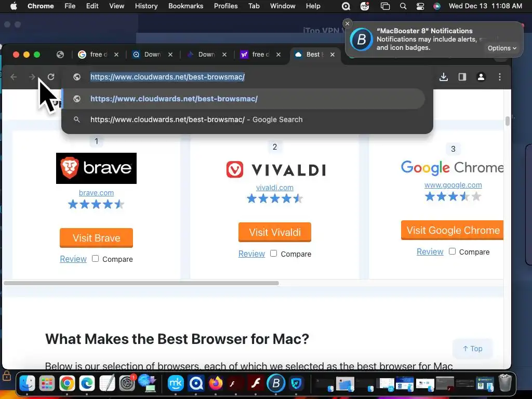
Task: Open the Trash in the Dock
Action: (x=505, y=383)
